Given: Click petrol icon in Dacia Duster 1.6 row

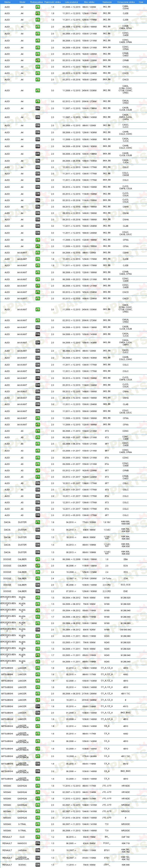Looking at the screenshot, I should pos(38,522).
